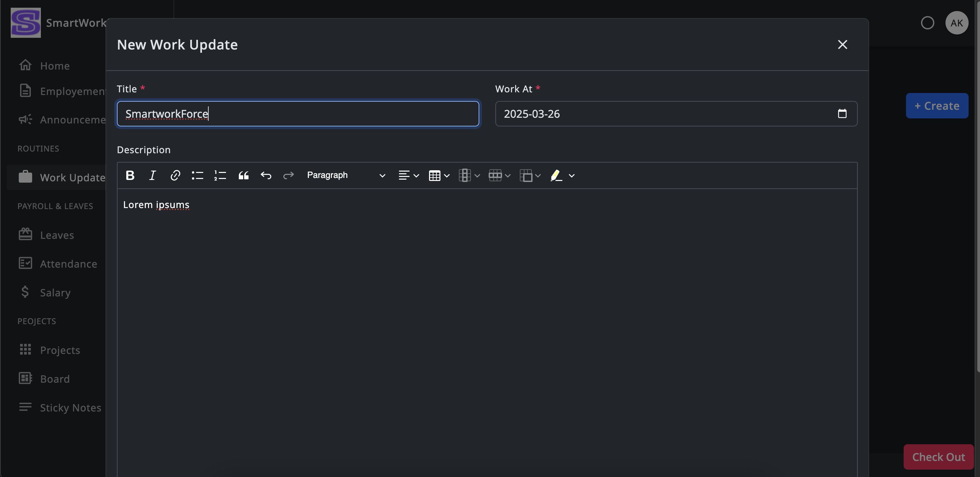Insert a block quote
The image size is (980, 477).
tap(243, 175)
